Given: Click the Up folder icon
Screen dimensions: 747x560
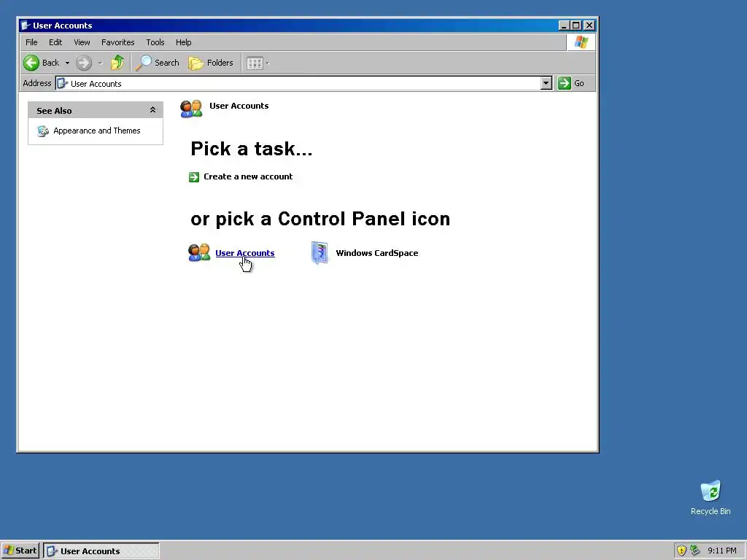Looking at the screenshot, I should (x=117, y=63).
